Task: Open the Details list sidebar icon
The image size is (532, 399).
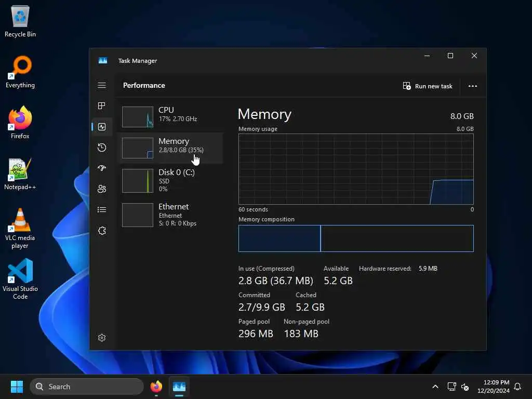Action: (102, 210)
